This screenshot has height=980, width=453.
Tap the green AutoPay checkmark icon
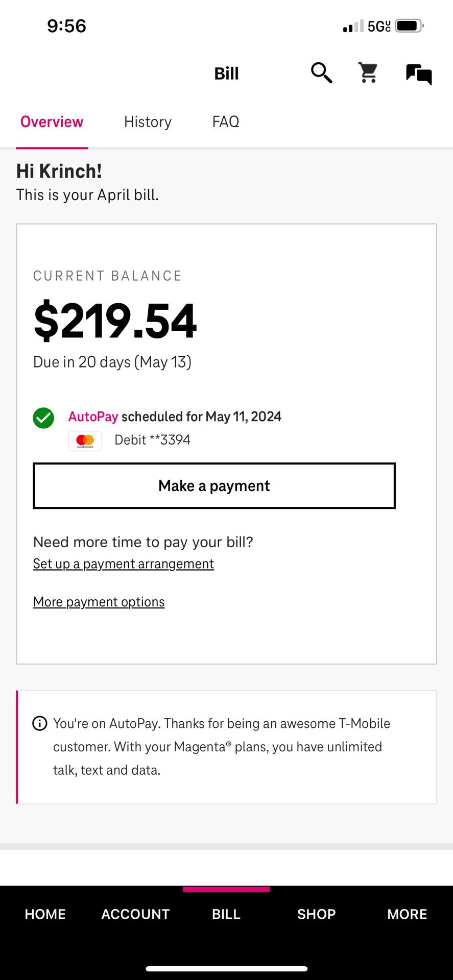(x=43, y=418)
